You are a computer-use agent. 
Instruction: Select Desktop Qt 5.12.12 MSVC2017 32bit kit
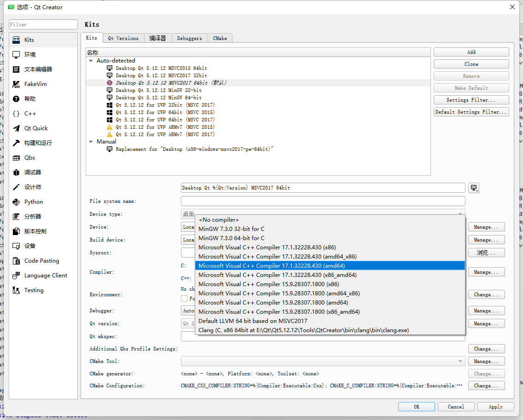[162, 75]
